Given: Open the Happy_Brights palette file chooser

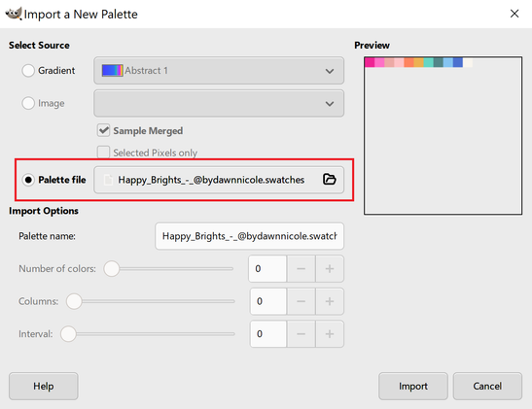Looking at the screenshot, I should [x=219, y=180].
